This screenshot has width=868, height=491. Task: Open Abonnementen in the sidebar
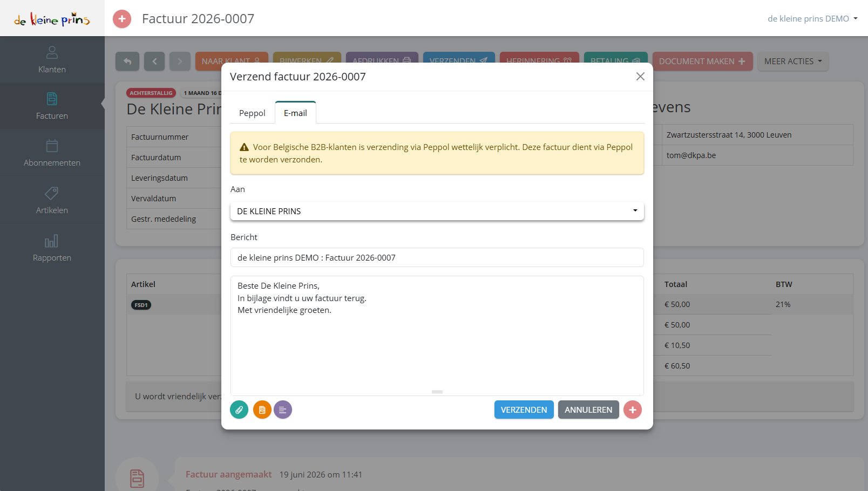(x=52, y=153)
